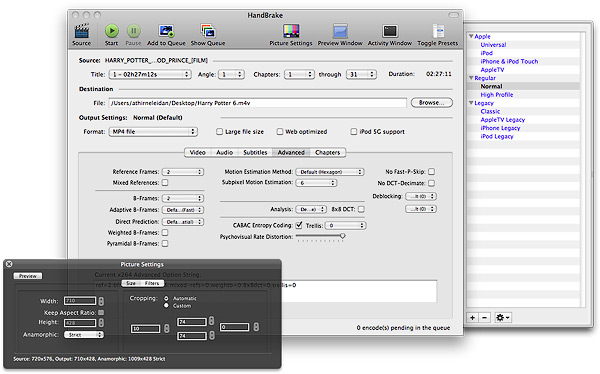600x374 pixels.
Task: Select Filters tab in Picture Settings
Action: 152,283
